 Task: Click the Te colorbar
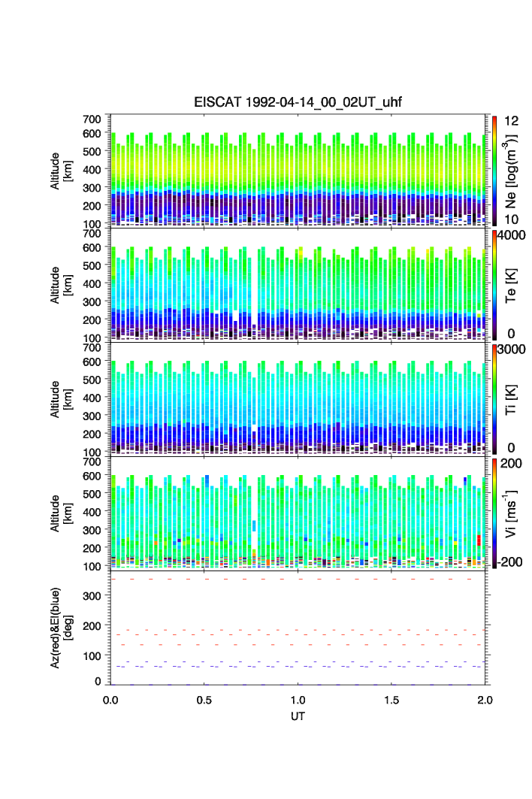click(x=494, y=285)
